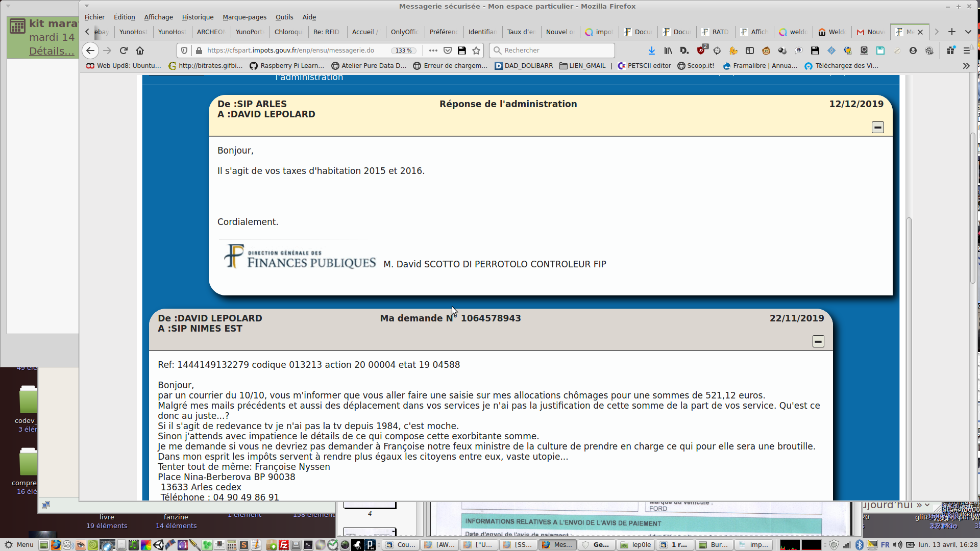Bookmark this page with the star
Viewport: 980px width, 551px height.
(x=476, y=51)
